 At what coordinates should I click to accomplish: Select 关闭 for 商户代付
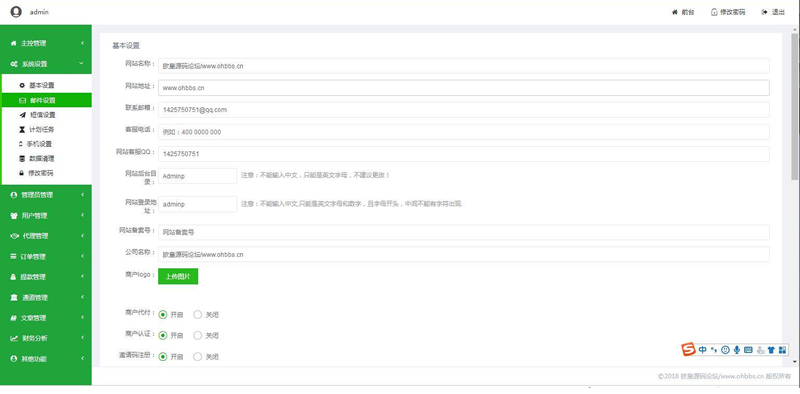[197, 315]
